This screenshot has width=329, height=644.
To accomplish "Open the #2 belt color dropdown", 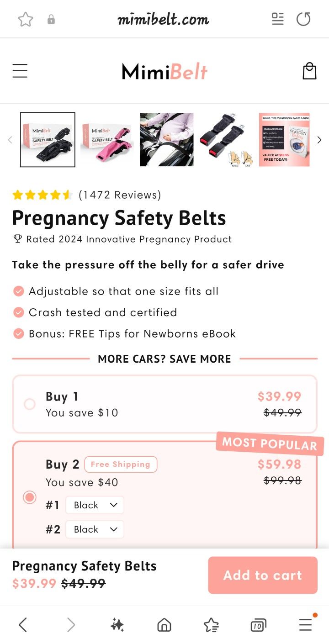I will pos(95,529).
